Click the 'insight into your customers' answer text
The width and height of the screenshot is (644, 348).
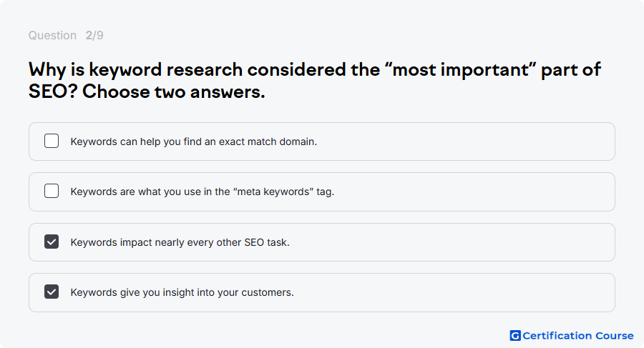click(x=182, y=292)
